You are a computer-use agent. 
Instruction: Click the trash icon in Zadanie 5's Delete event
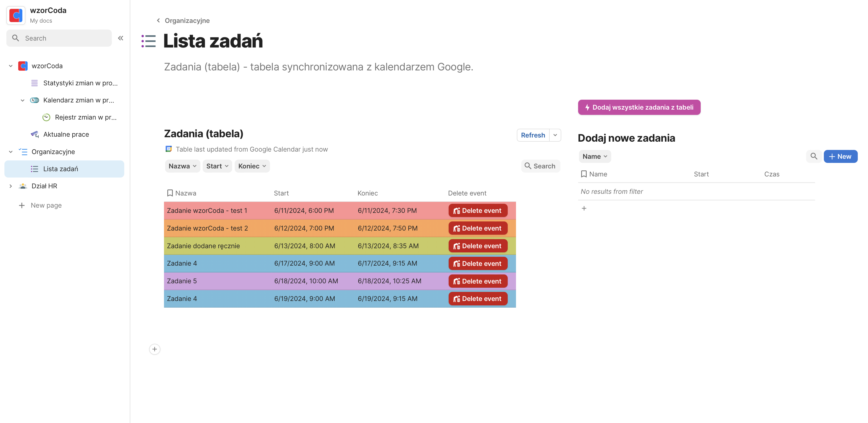click(457, 281)
